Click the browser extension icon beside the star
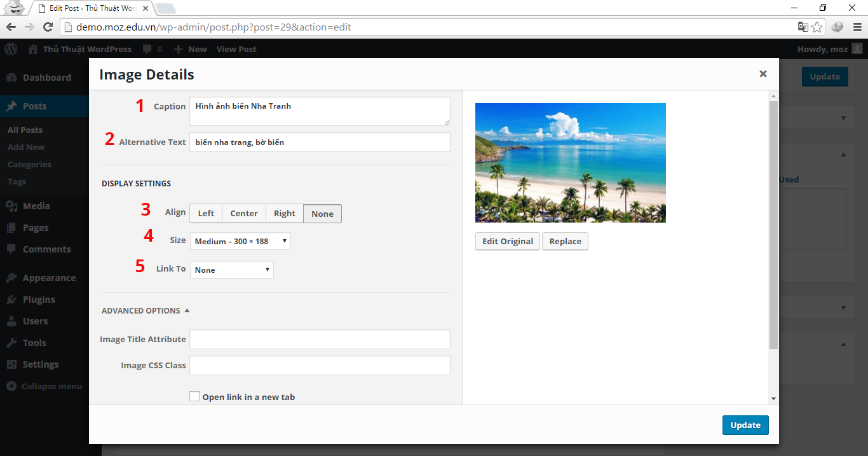This screenshot has height=456, width=868. point(837,27)
